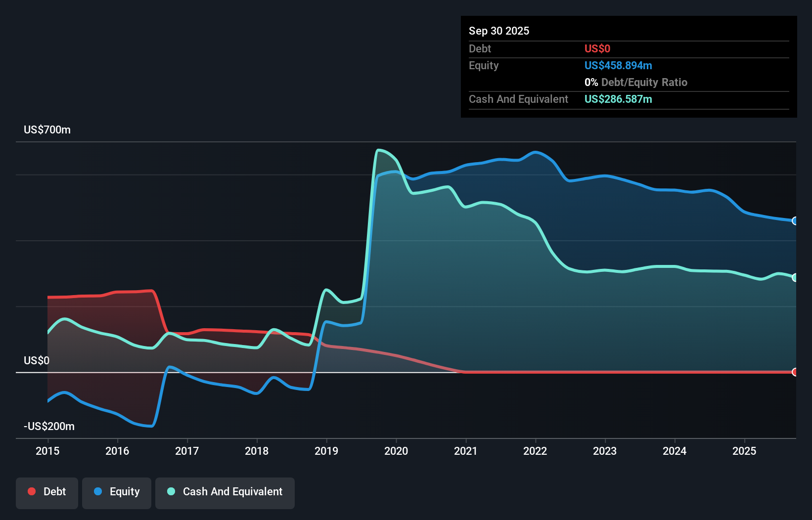Click the teal Cash And Equivalent legend dot
Screen dimensions: 812x520
coord(171,491)
